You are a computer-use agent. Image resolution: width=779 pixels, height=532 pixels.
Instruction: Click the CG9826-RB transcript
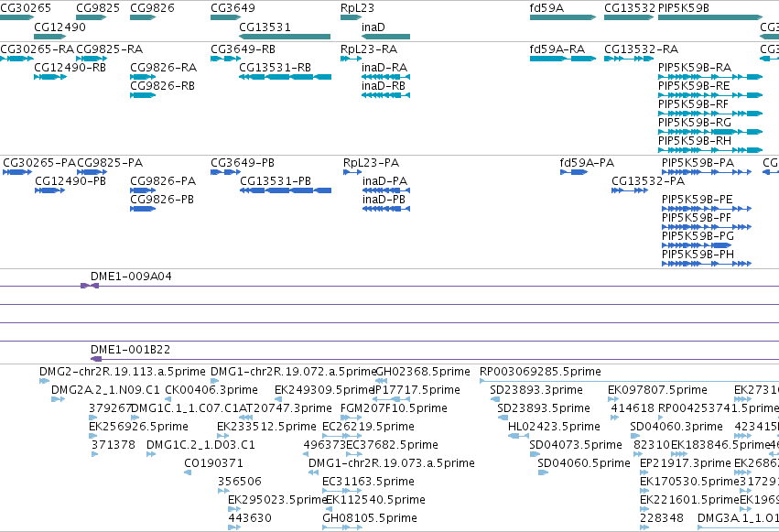point(143,95)
